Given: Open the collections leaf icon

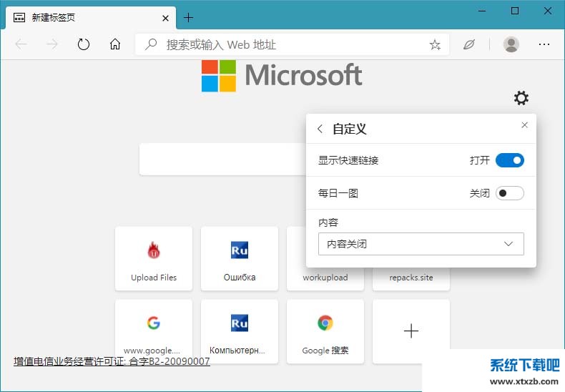Looking at the screenshot, I should [469, 44].
